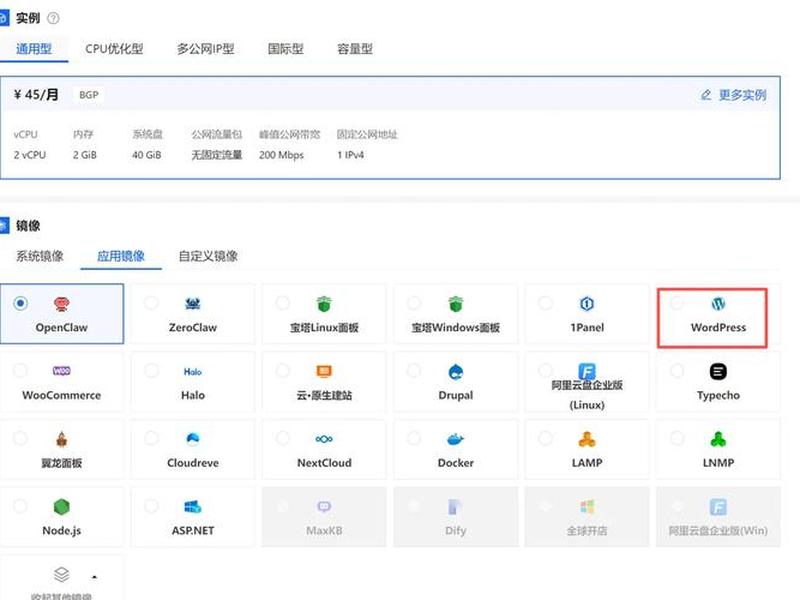Switch to the CPU优化型 tab
Viewport: 800px width, 600px height.
[114, 49]
